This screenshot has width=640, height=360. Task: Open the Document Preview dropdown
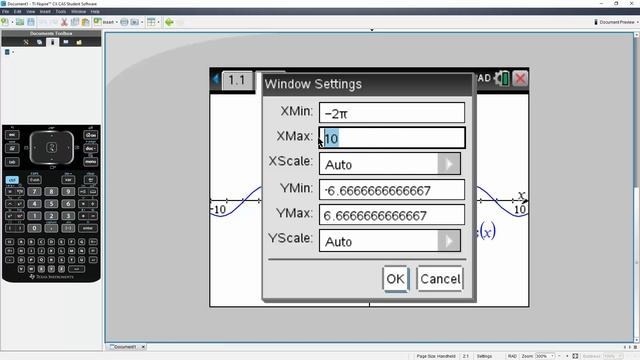[x=616, y=22]
